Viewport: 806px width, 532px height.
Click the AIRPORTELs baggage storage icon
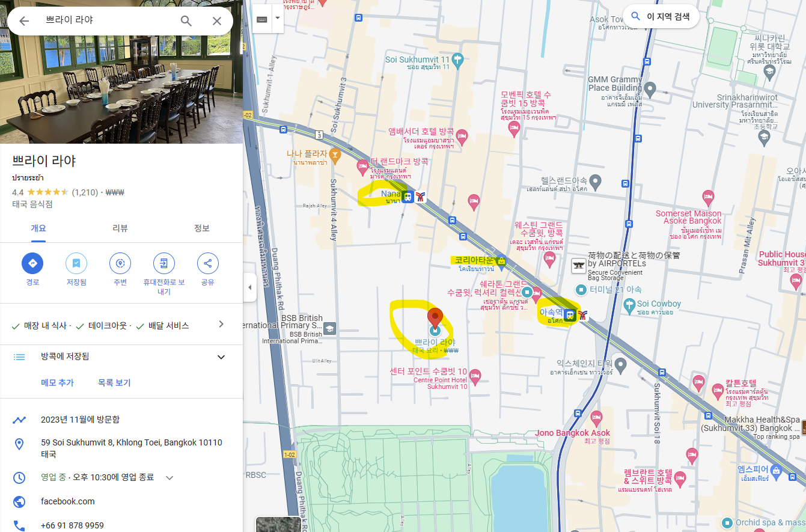point(578,265)
